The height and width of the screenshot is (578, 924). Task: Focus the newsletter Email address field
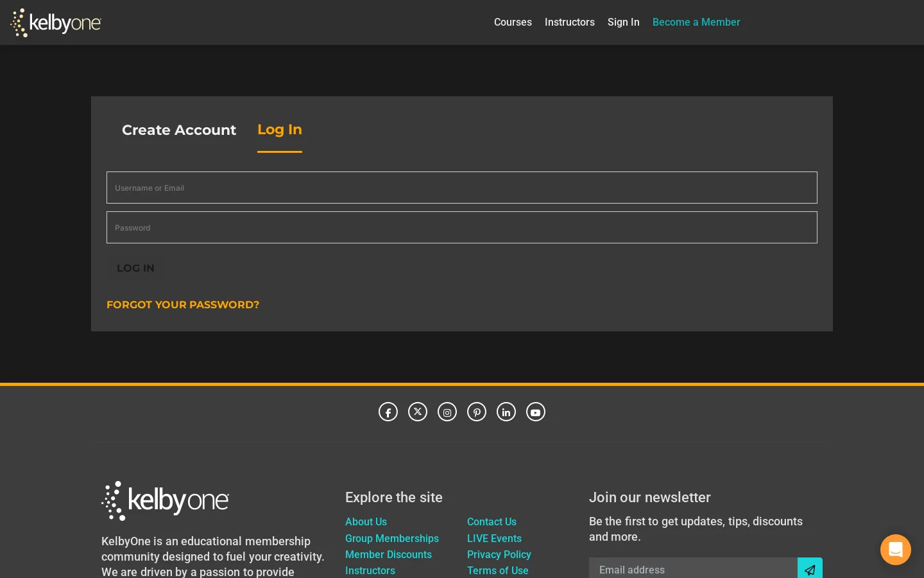click(x=693, y=569)
